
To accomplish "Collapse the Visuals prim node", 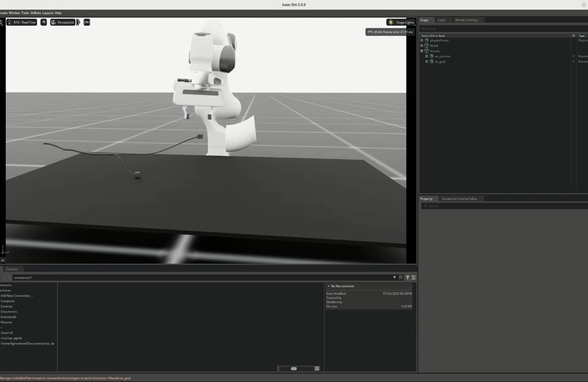I will click(x=422, y=51).
